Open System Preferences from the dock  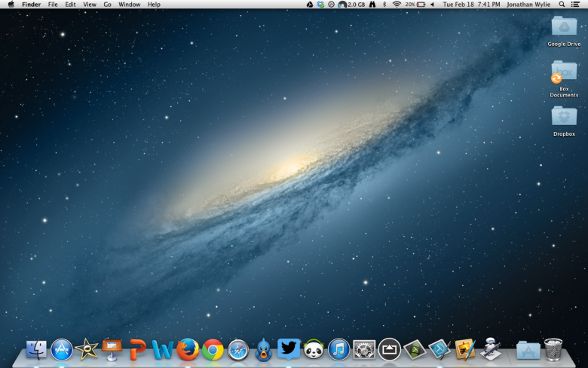pyautogui.click(x=364, y=349)
